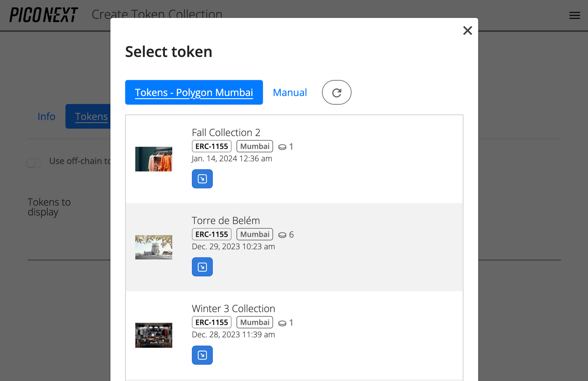Click the Fall Collection 2 token title
The image size is (588, 381).
[226, 132]
